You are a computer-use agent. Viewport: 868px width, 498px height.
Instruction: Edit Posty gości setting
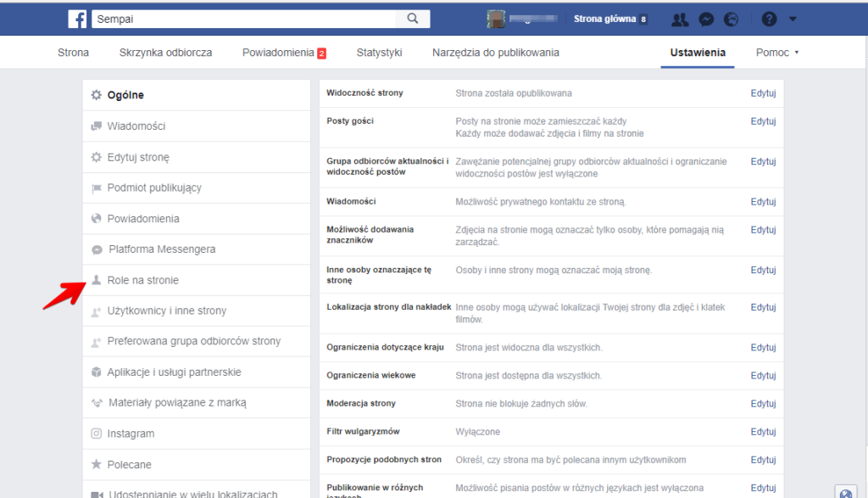tap(763, 121)
